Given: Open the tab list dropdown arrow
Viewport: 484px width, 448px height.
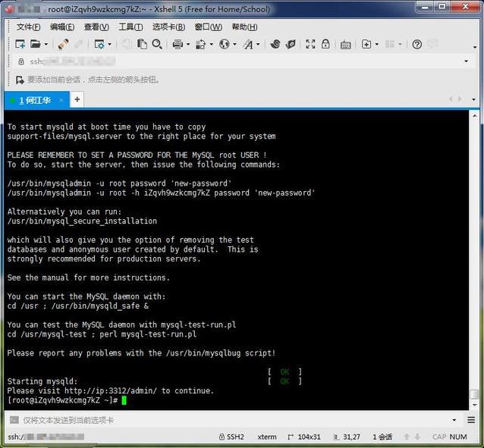Looking at the screenshot, I should (x=473, y=99).
